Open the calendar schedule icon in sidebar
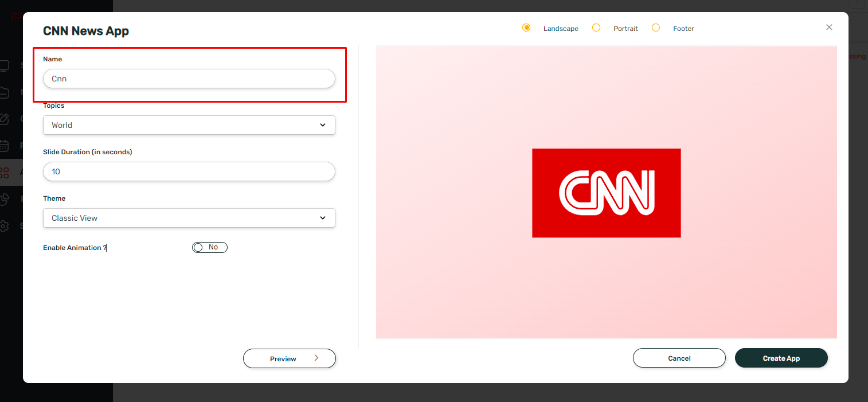This screenshot has height=402, width=868. tap(5, 146)
